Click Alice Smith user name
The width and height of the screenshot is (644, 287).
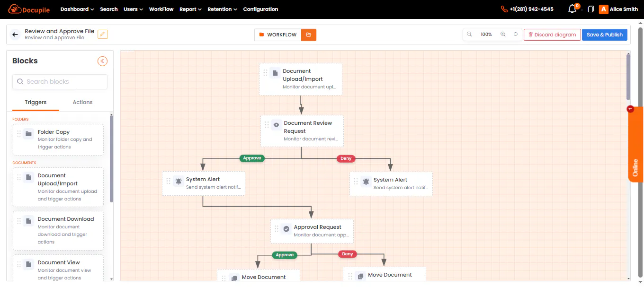624,9
